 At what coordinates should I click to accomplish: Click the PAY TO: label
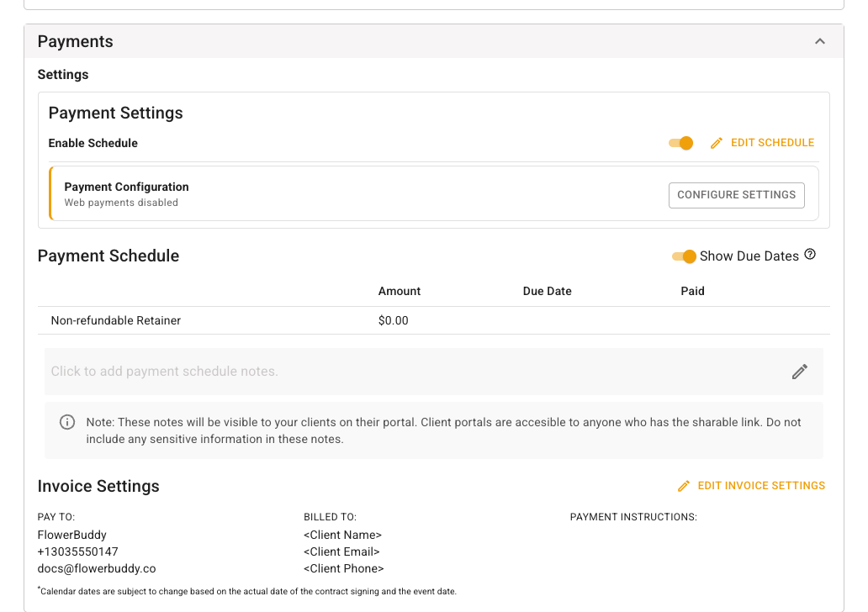[56, 517]
